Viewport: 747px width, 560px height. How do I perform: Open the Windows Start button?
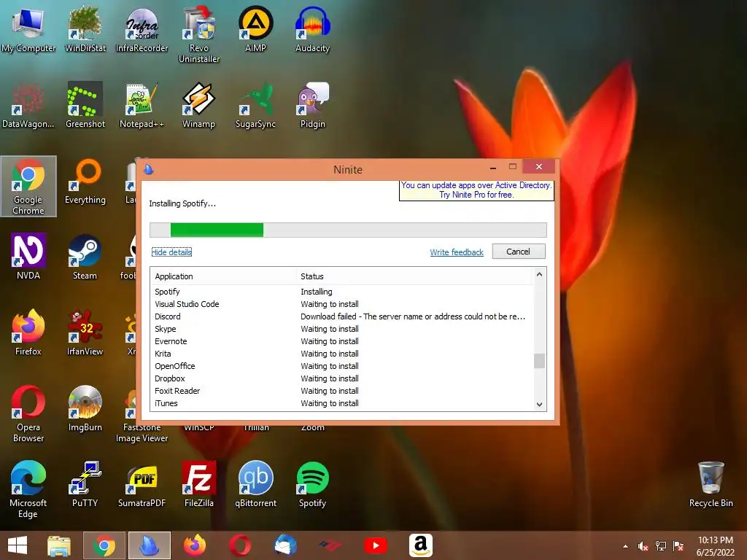[18, 545]
